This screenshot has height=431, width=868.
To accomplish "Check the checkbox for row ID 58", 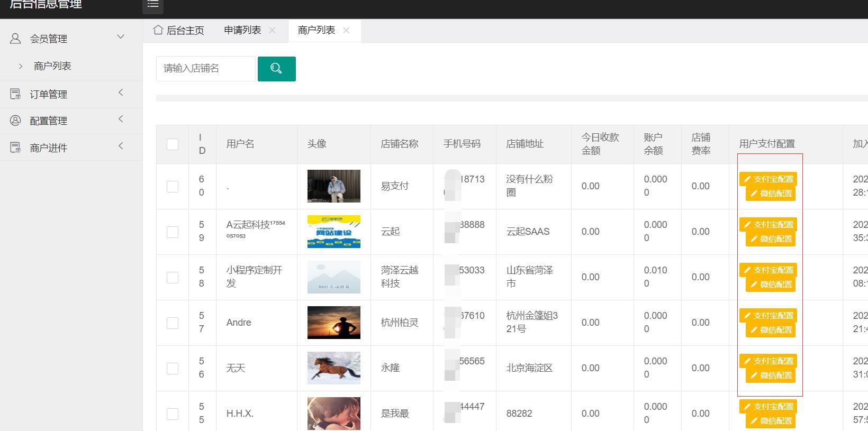I will [173, 277].
